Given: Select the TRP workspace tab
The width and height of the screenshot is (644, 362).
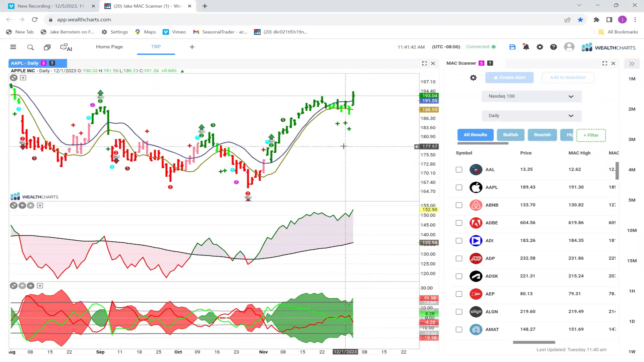Looking at the screenshot, I should pos(156,47).
